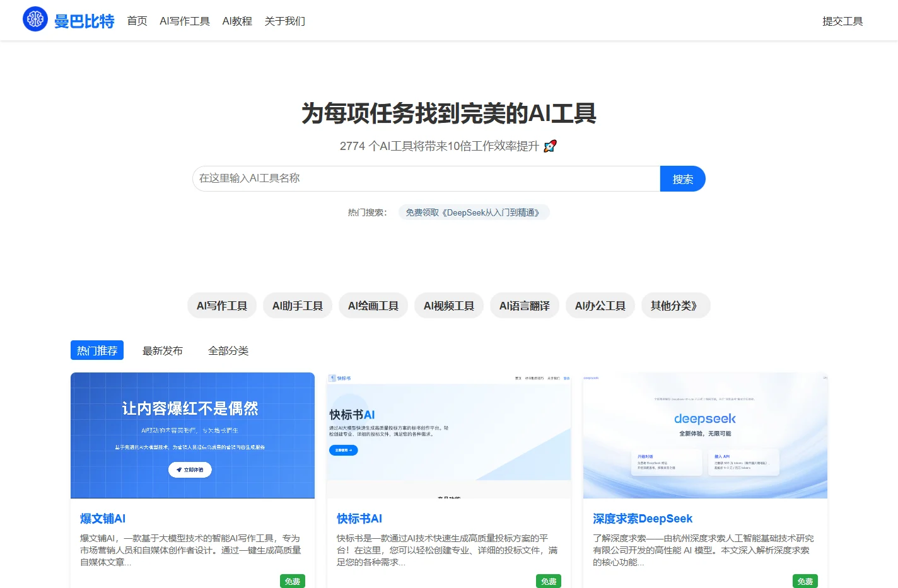Click the 为每项任务找到完美的AI工具 headline
Viewport: 898px width, 588px height.
449,113
